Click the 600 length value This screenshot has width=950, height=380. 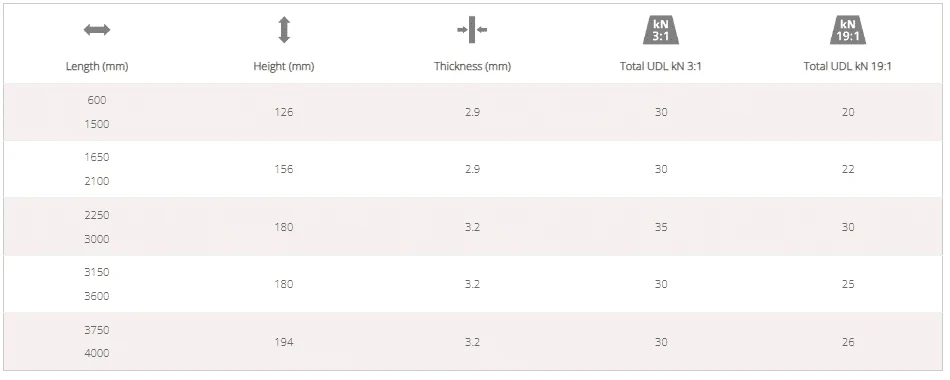point(97,101)
